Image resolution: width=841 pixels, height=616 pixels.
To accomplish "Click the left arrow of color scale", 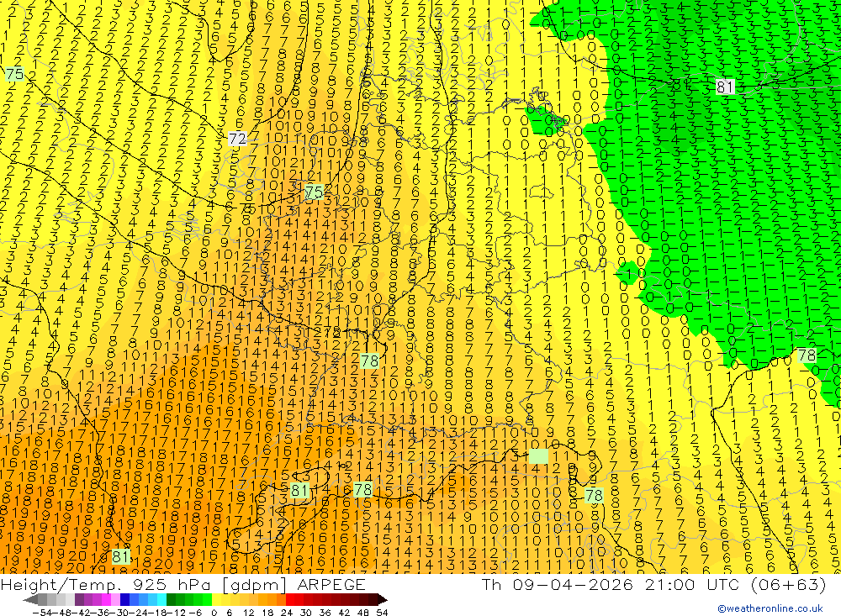I will point(30,599).
